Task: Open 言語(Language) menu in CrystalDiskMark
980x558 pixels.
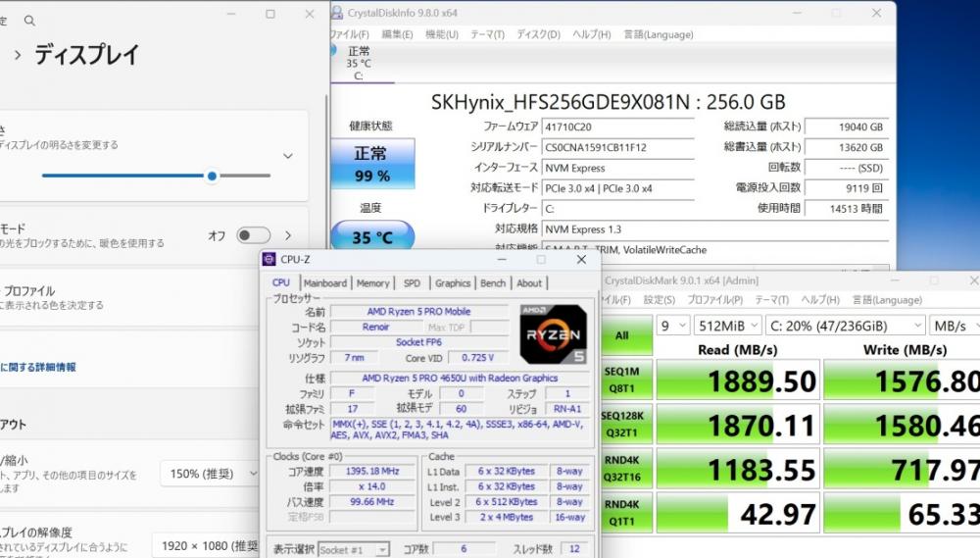Action: pos(888,300)
